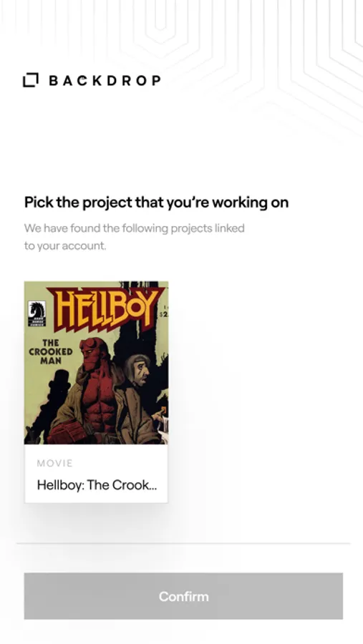363x644 pixels.
Task: Click the "to your account." subtitle line
Action: (65, 246)
